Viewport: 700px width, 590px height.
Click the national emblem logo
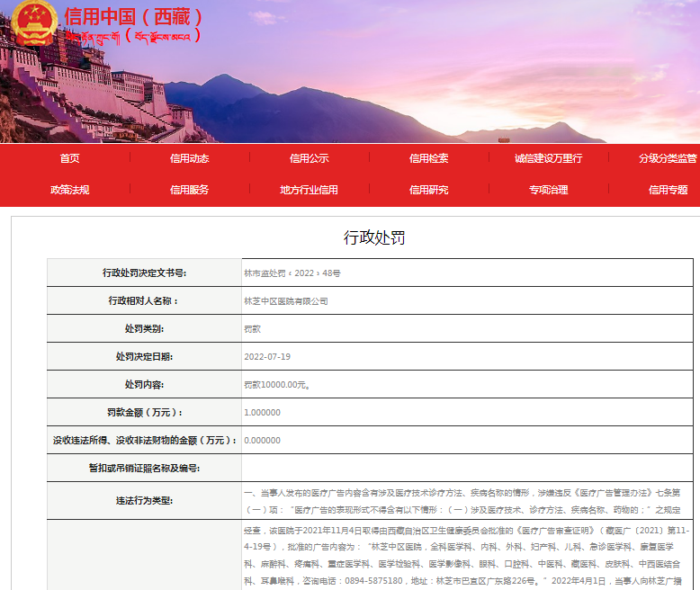35,22
